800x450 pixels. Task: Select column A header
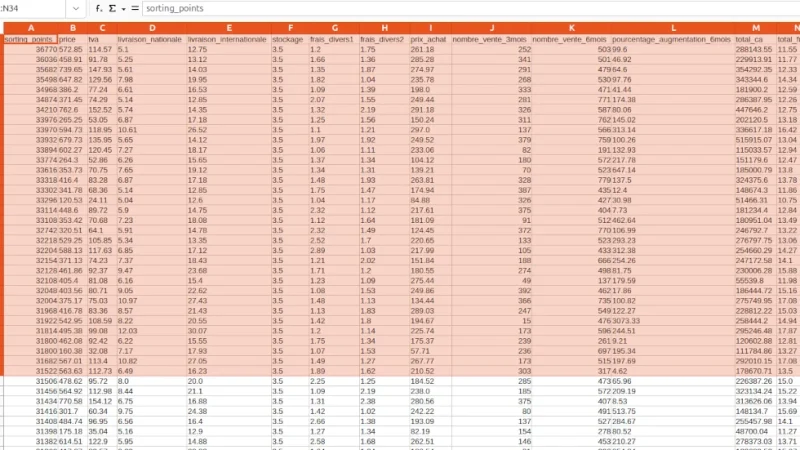(x=31, y=28)
